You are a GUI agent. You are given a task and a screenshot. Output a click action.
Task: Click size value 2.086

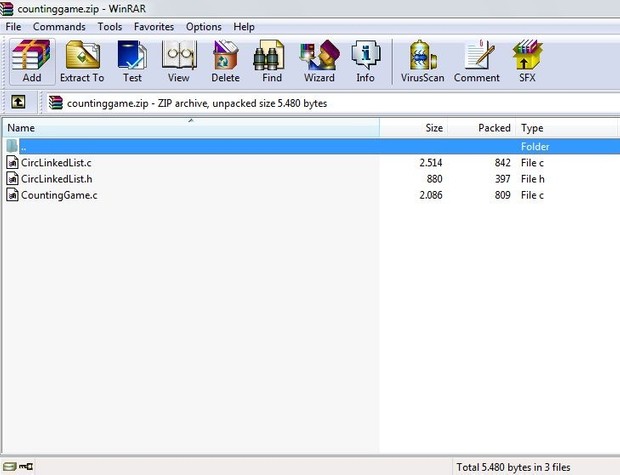(431, 195)
